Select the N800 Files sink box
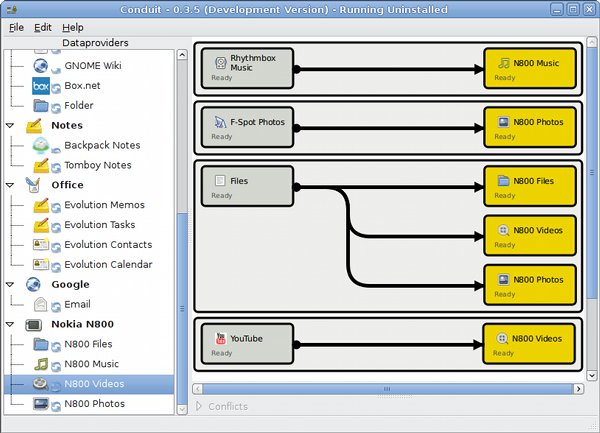This screenshot has height=433, width=600. [x=530, y=186]
